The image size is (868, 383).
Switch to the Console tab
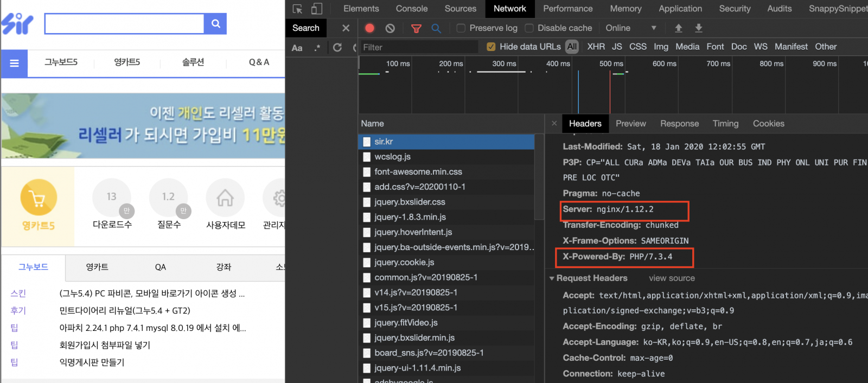411,9
